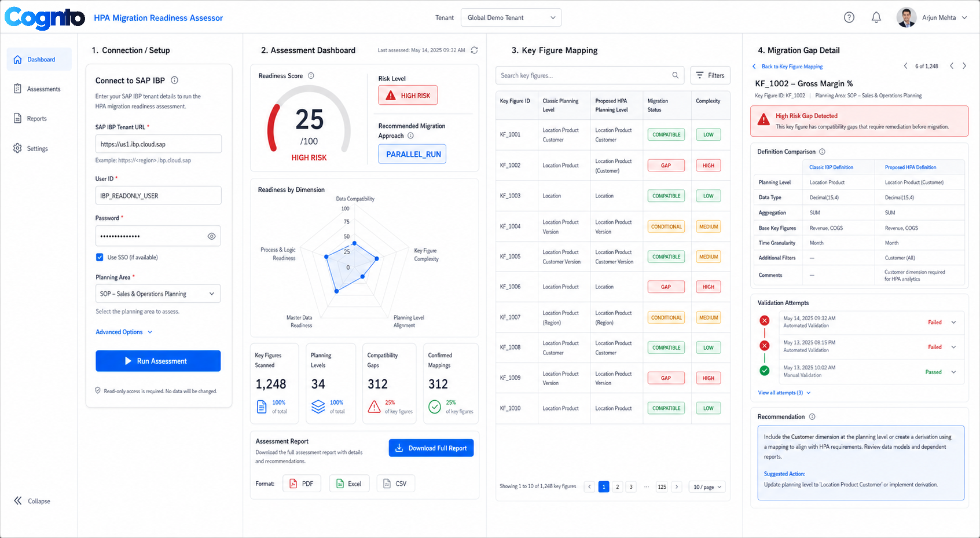Open the Global Demo Tenant dropdown
Screen dimensions: 980x538
[511, 17]
